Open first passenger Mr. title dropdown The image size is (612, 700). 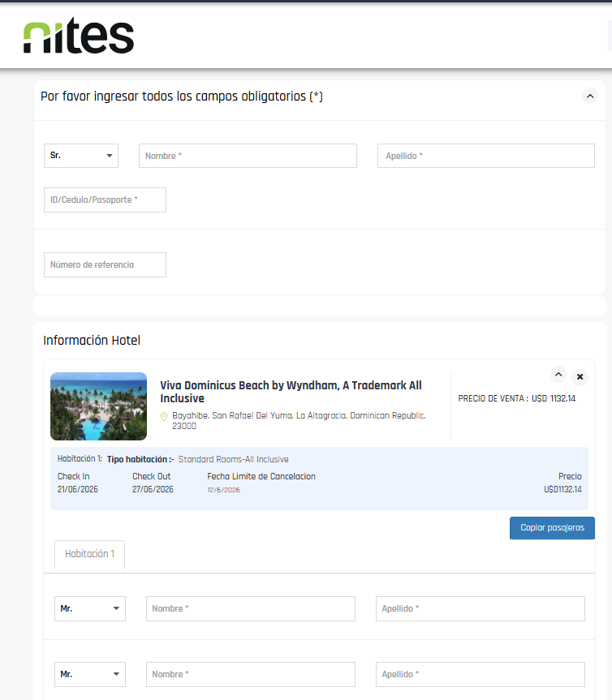90,608
